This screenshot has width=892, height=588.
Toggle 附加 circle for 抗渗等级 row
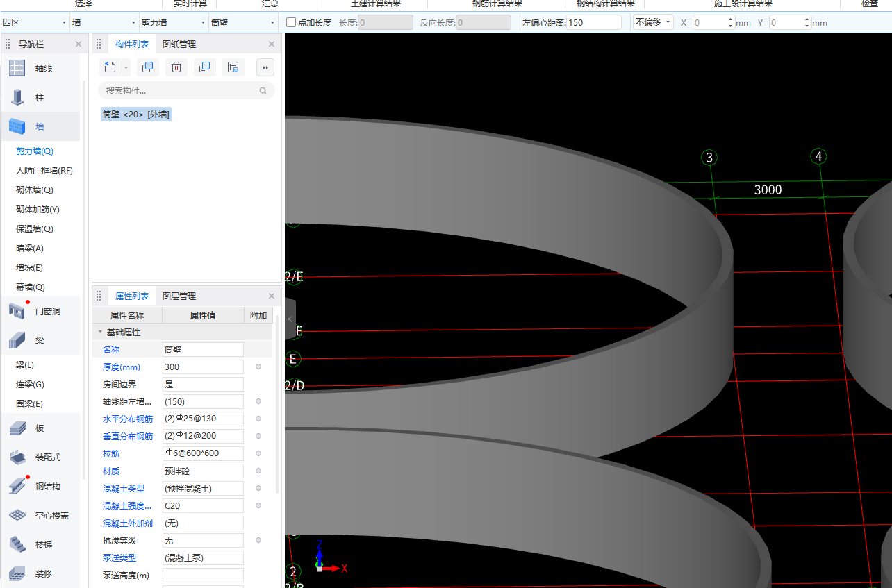258,540
